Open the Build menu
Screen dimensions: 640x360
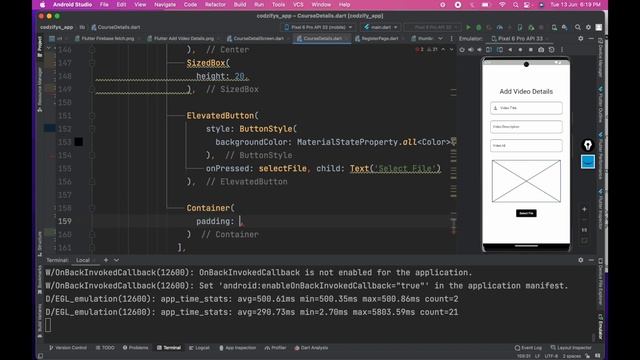[240, 5]
